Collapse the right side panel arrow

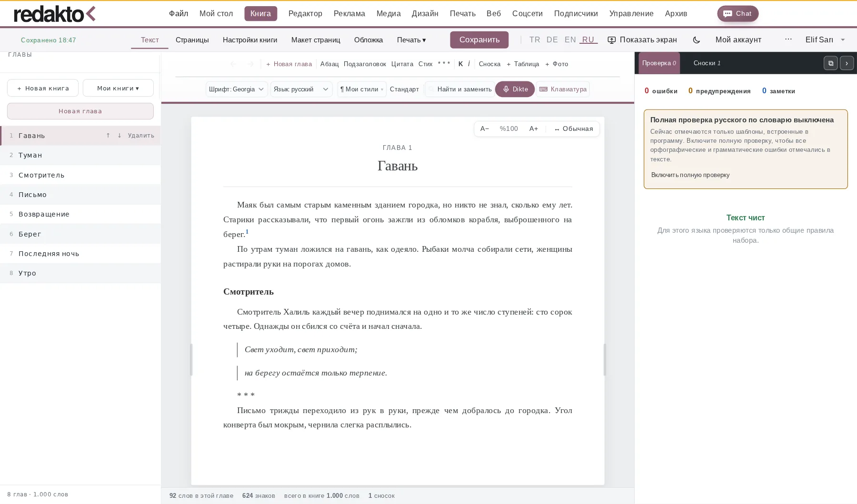pos(847,63)
